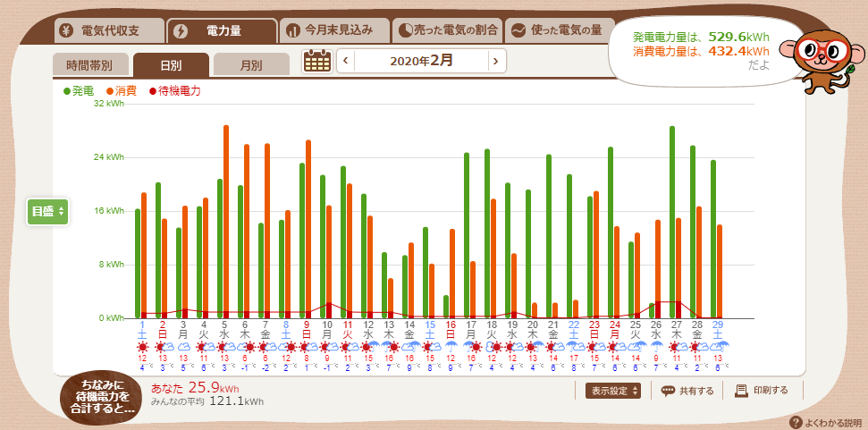
Task: Expand the 表示設定 dropdown
Action: tap(613, 391)
